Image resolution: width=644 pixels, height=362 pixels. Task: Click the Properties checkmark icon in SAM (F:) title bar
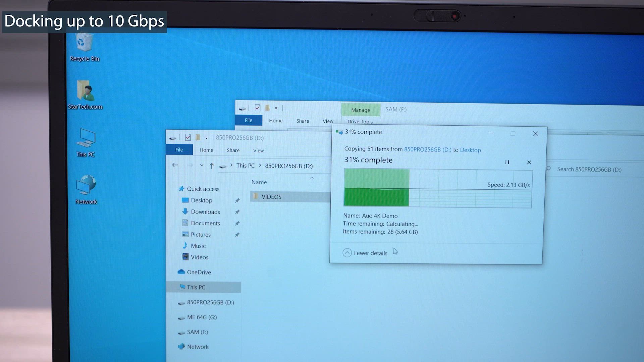(x=258, y=108)
